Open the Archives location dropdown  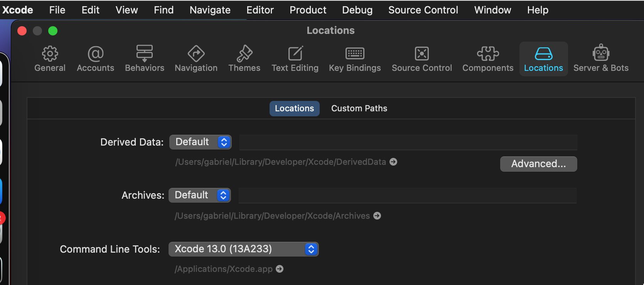200,195
